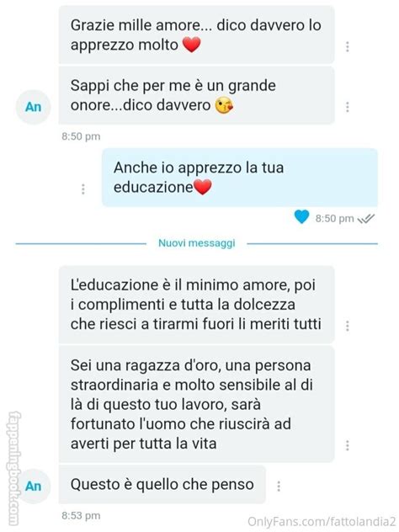Viewport: 399px width, 532px height.
Task: Select the blue 'Anche io apprezzo' bubble
Action: click(x=240, y=177)
